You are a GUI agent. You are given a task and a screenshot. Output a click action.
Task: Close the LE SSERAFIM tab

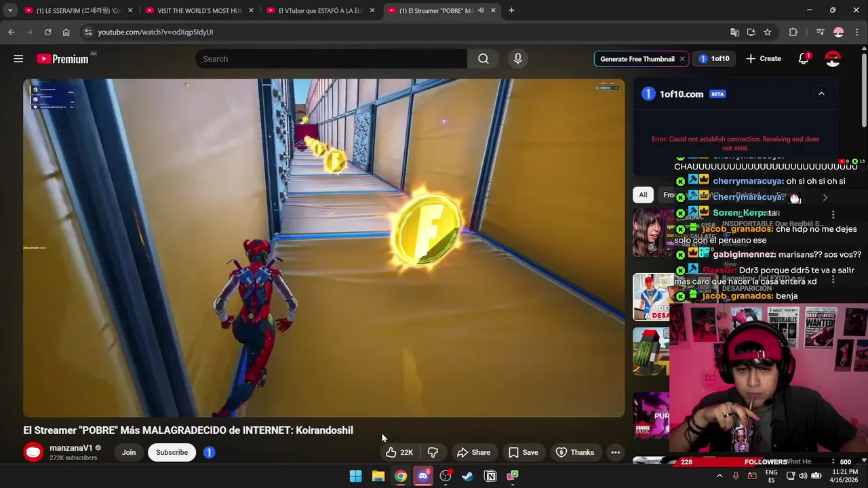[x=130, y=10]
